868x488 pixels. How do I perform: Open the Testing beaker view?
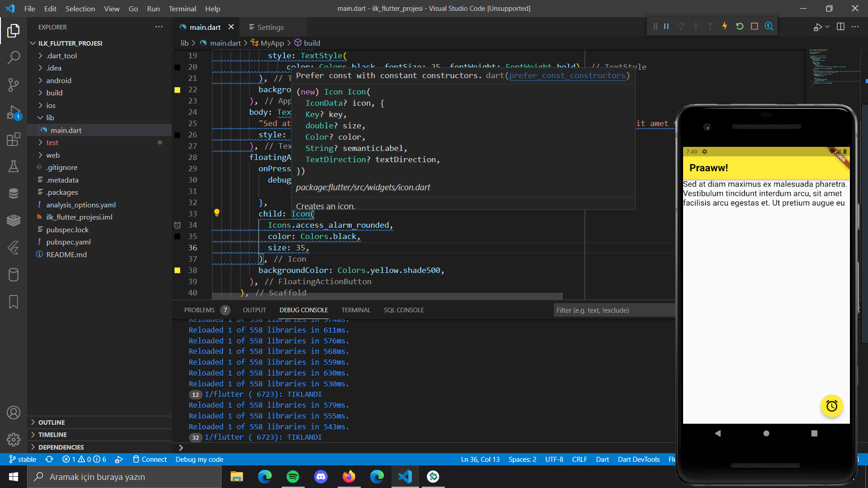[x=14, y=166]
